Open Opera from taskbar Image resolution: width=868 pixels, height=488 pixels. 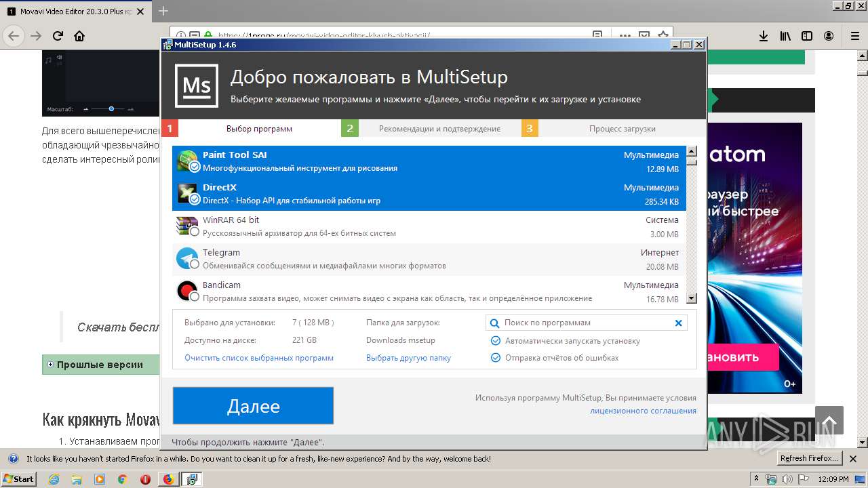pyautogui.click(x=145, y=479)
